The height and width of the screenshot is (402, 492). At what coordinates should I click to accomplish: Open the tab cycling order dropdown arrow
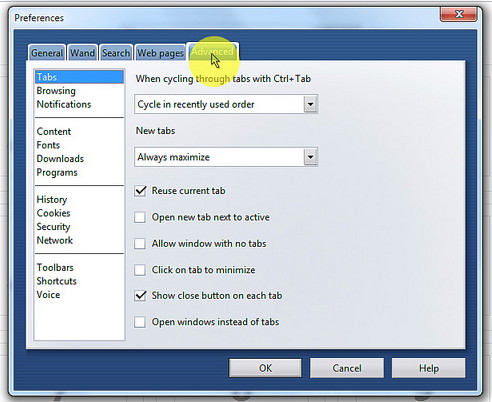point(310,104)
